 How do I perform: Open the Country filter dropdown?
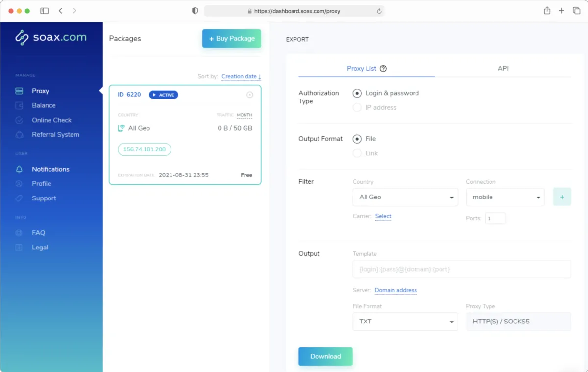[x=405, y=197]
